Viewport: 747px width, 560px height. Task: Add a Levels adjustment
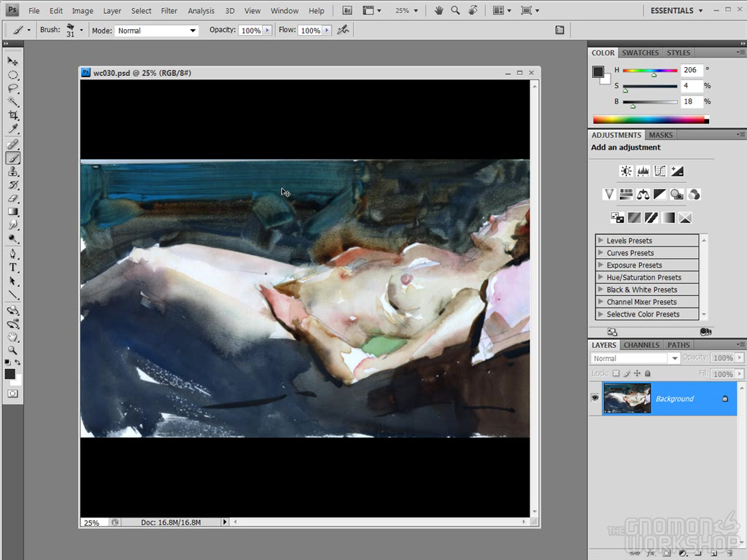tap(643, 171)
